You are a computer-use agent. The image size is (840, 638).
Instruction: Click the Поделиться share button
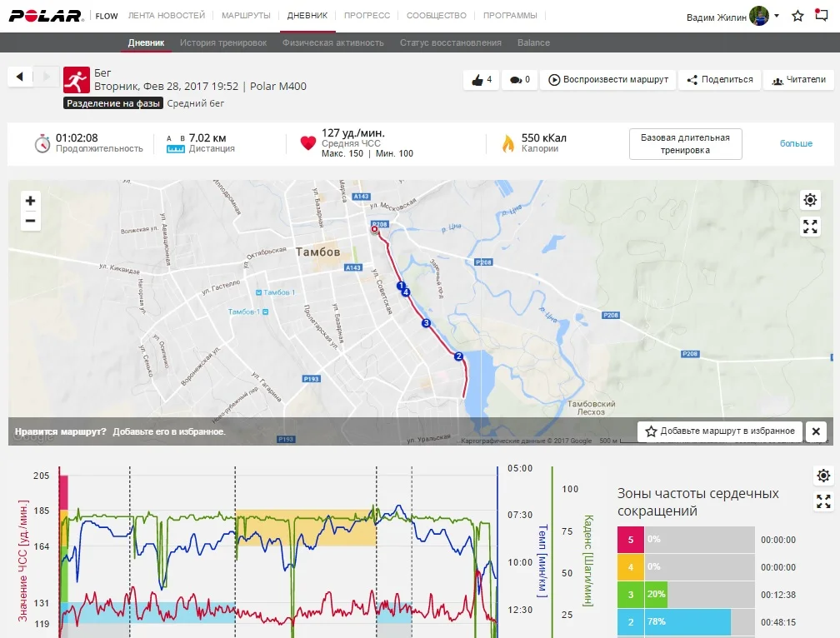[x=719, y=80]
